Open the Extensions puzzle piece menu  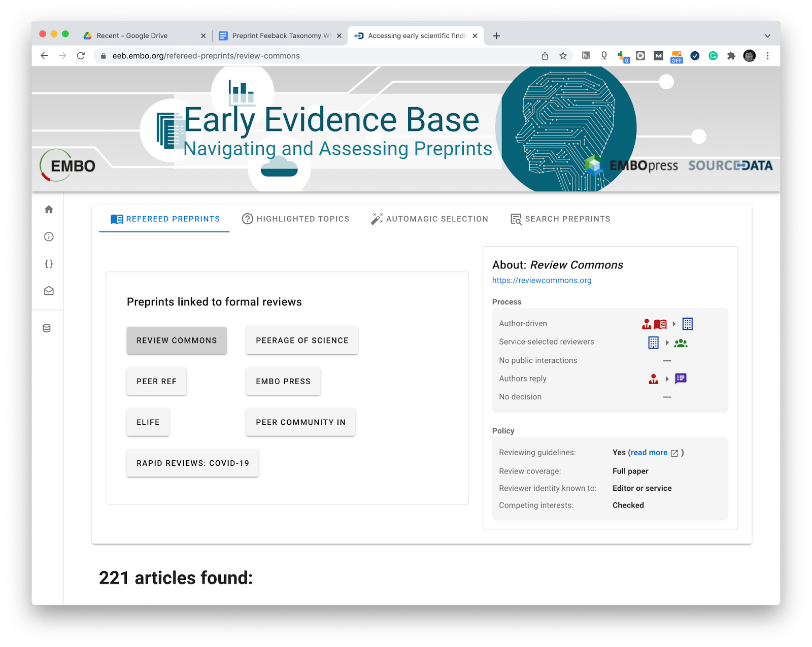pos(731,56)
